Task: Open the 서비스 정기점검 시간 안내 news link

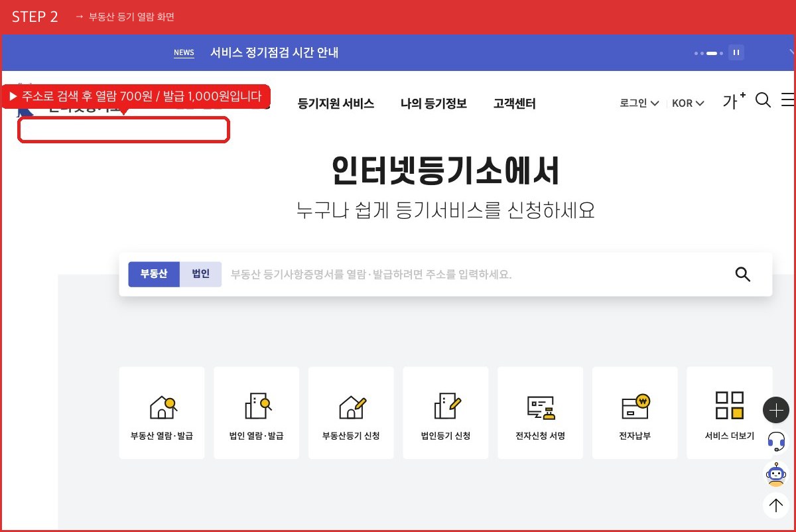Action: [x=275, y=52]
